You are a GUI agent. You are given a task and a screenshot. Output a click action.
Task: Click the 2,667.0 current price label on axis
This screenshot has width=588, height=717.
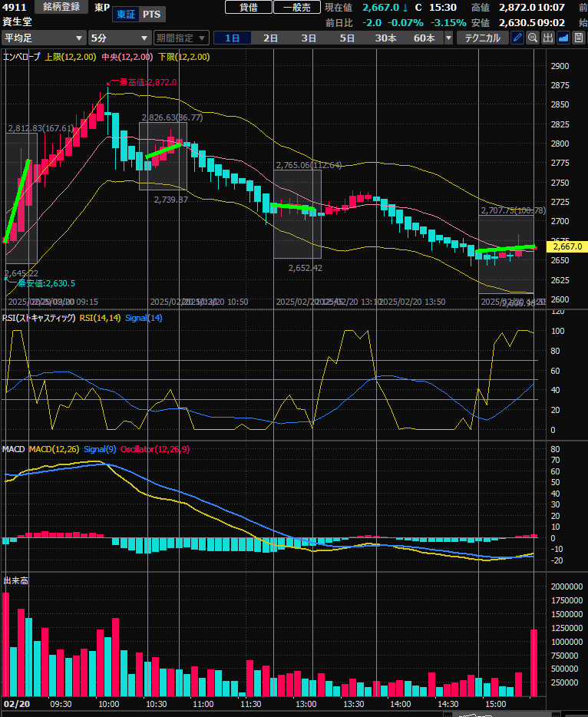568,246
